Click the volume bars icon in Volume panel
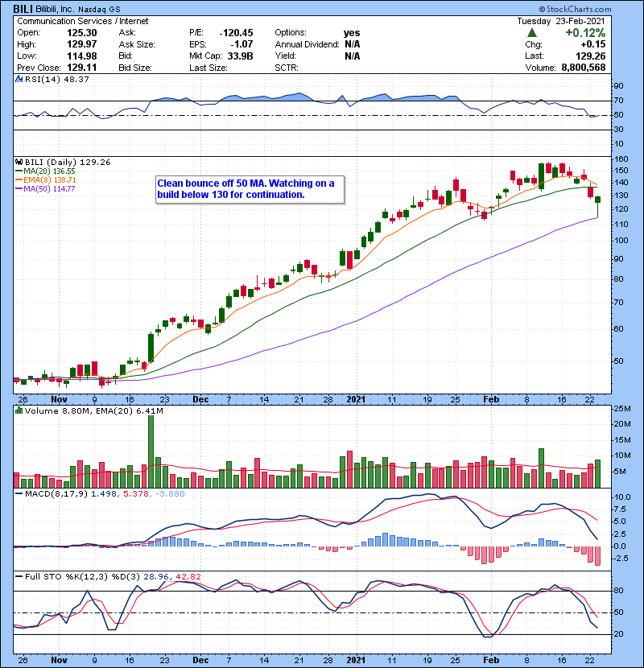644x668 pixels. click(19, 410)
